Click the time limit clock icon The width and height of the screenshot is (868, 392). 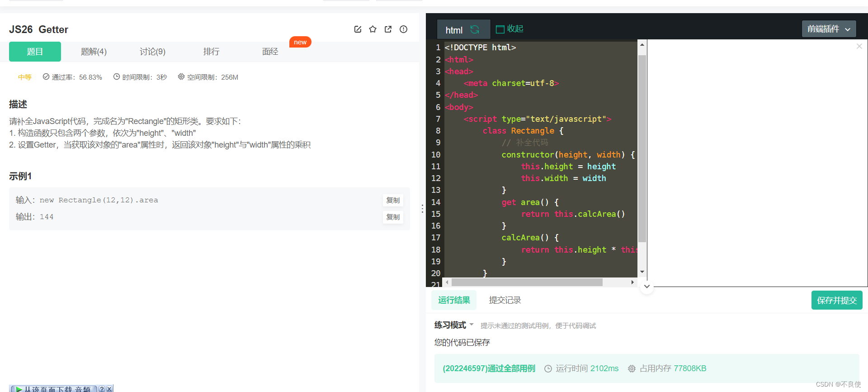tap(117, 77)
